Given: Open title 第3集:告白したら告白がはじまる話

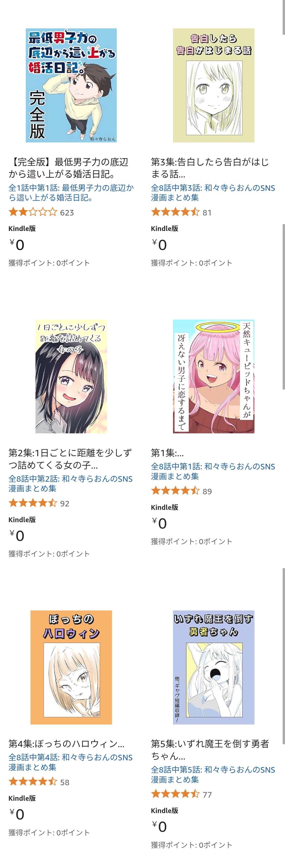Looking at the screenshot, I should click(x=210, y=168).
